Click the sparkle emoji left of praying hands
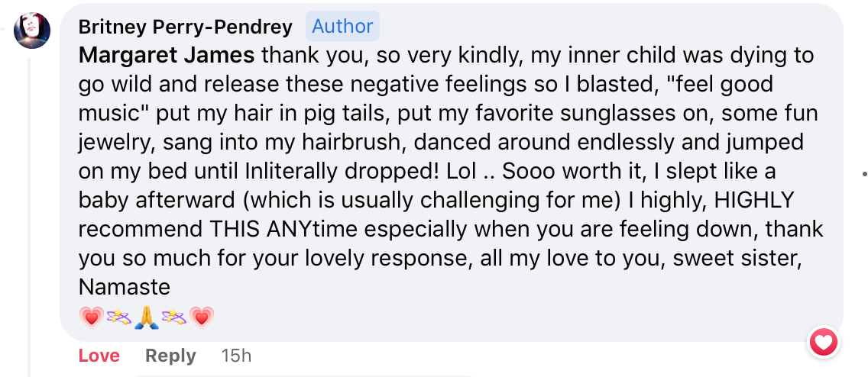Screen dimensions: 868x377 pyautogui.click(x=118, y=316)
